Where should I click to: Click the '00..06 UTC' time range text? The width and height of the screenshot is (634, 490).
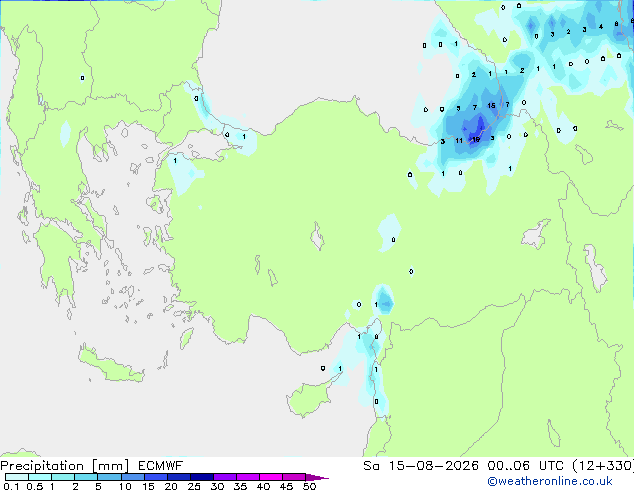pos(525,466)
